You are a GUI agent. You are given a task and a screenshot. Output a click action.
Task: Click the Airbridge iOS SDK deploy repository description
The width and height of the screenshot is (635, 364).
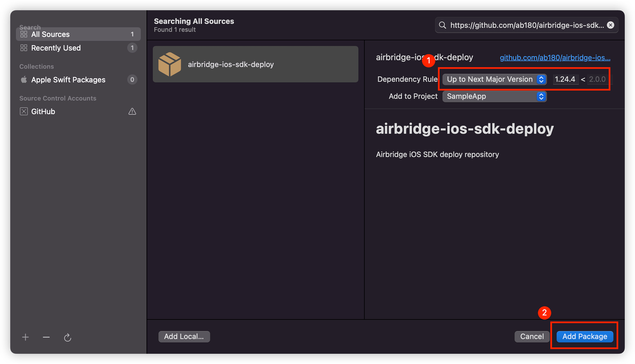[437, 154]
